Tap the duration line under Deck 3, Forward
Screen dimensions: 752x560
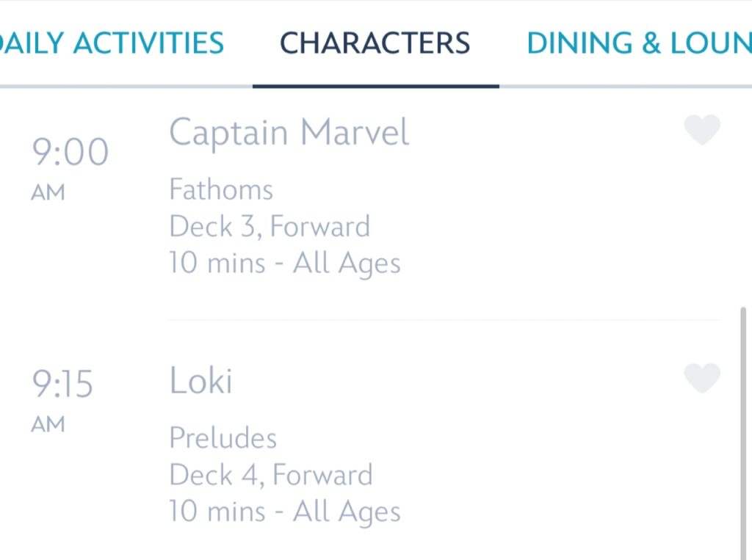[285, 263]
